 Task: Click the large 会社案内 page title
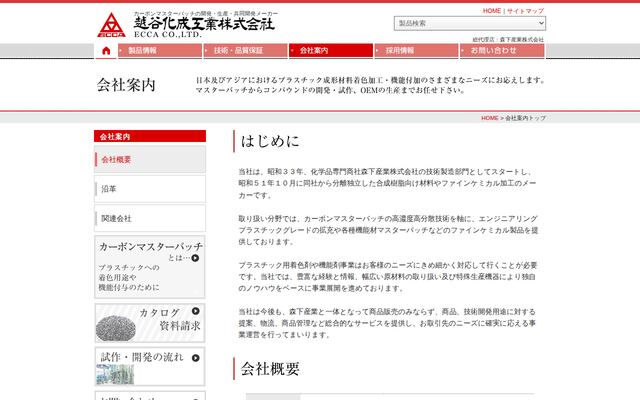pos(126,85)
